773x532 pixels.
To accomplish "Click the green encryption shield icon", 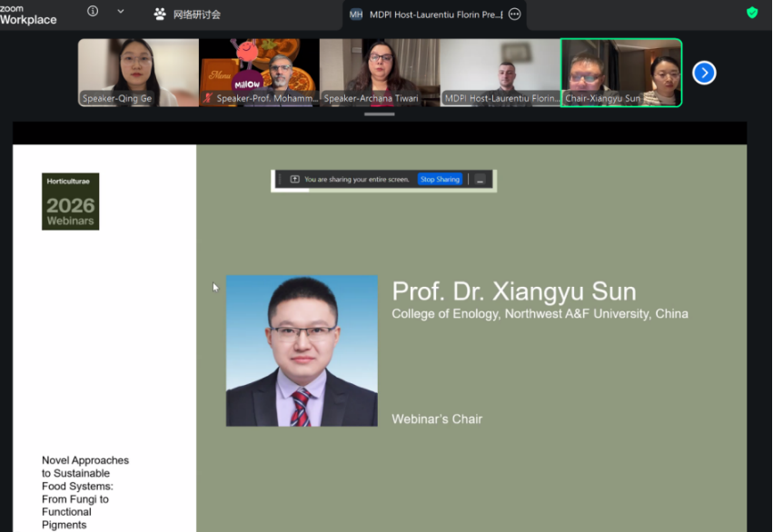I will (751, 13).
